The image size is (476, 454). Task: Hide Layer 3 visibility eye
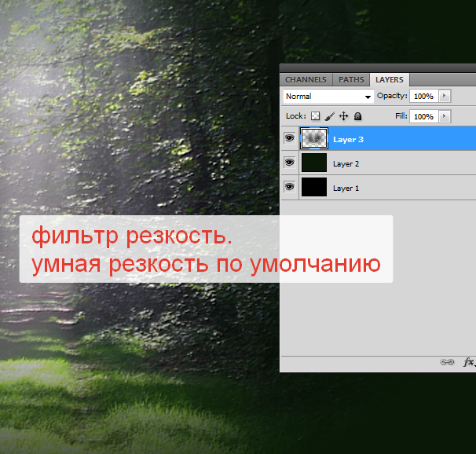289,138
